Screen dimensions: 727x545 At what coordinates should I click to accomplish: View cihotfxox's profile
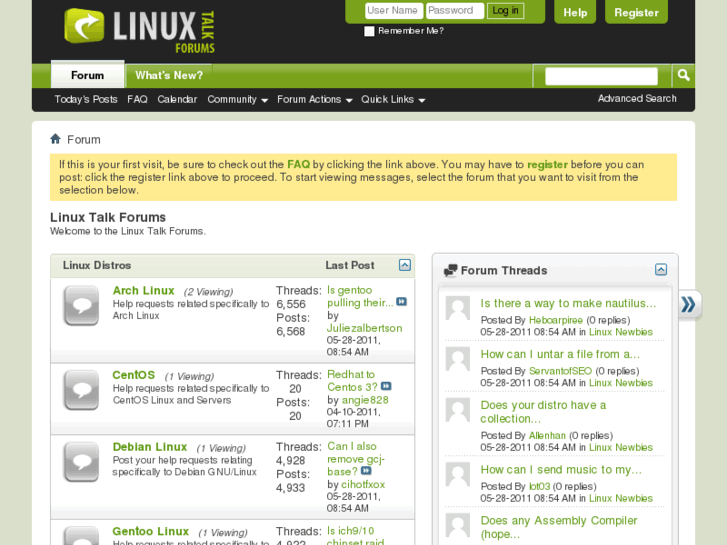pyautogui.click(x=363, y=484)
